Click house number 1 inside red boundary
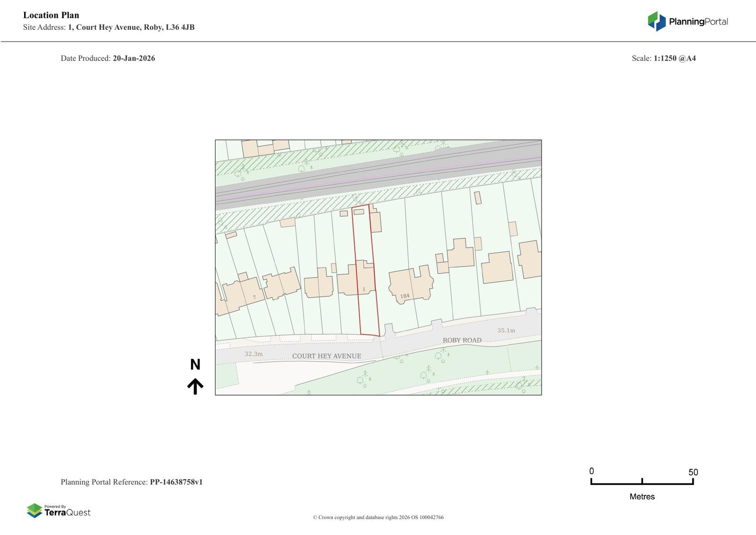This screenshot has width=756, height=535. click(364, 289)
